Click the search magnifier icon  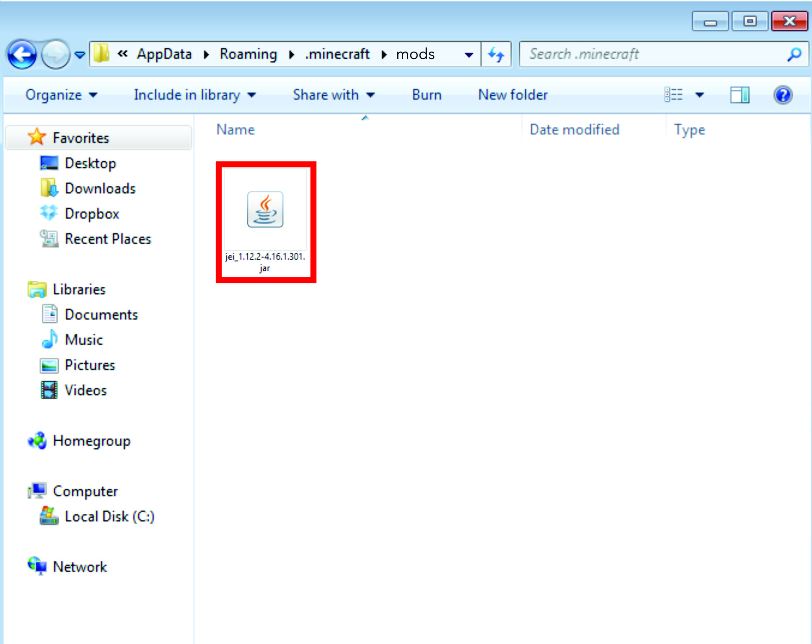(x=794, y=54)
